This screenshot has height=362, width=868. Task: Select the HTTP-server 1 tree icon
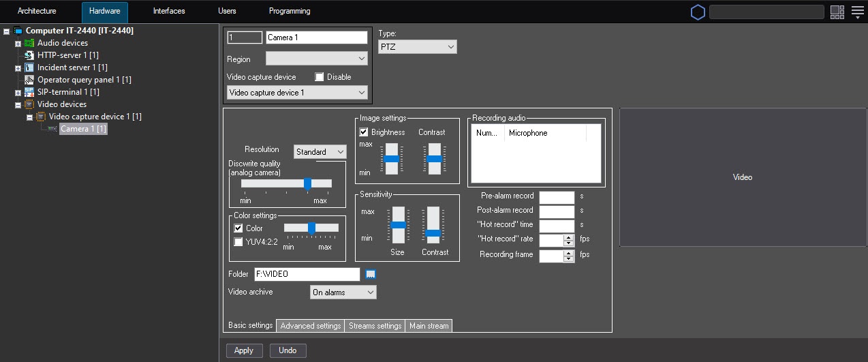pos(29,55)
